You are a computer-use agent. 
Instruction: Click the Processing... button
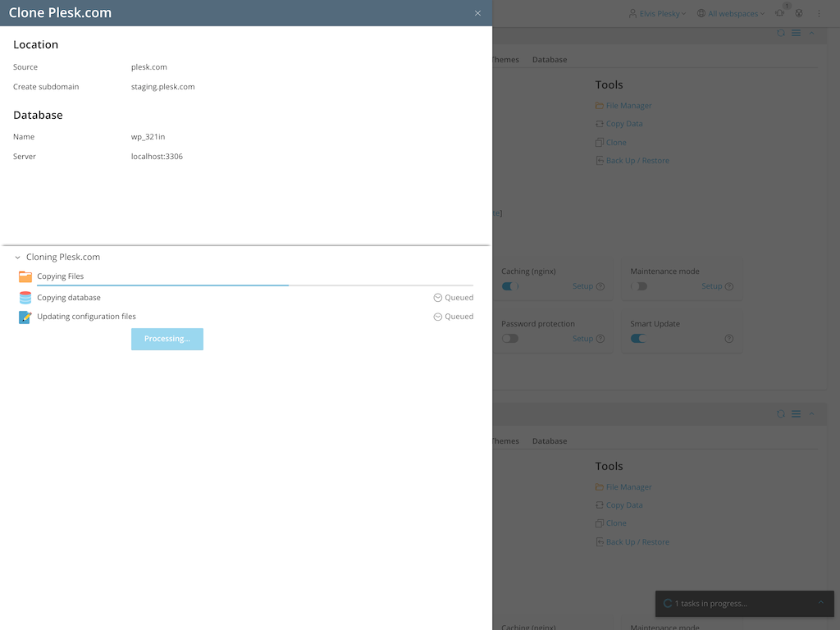tap(167, 339)
